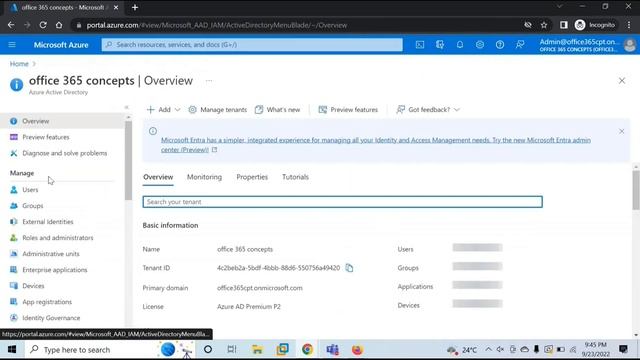
Task: Select Preview features in the side menu
Action: pos(46,137)
